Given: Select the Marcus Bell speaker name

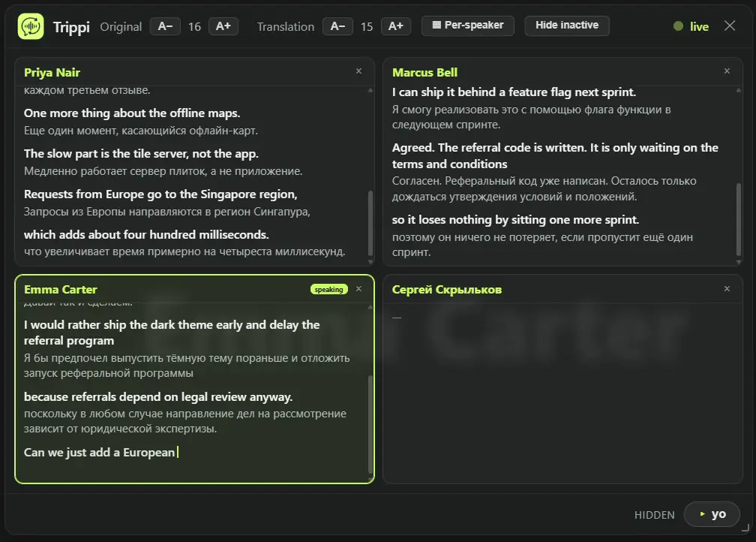Looking at the screenshot, I should (424, 72).
